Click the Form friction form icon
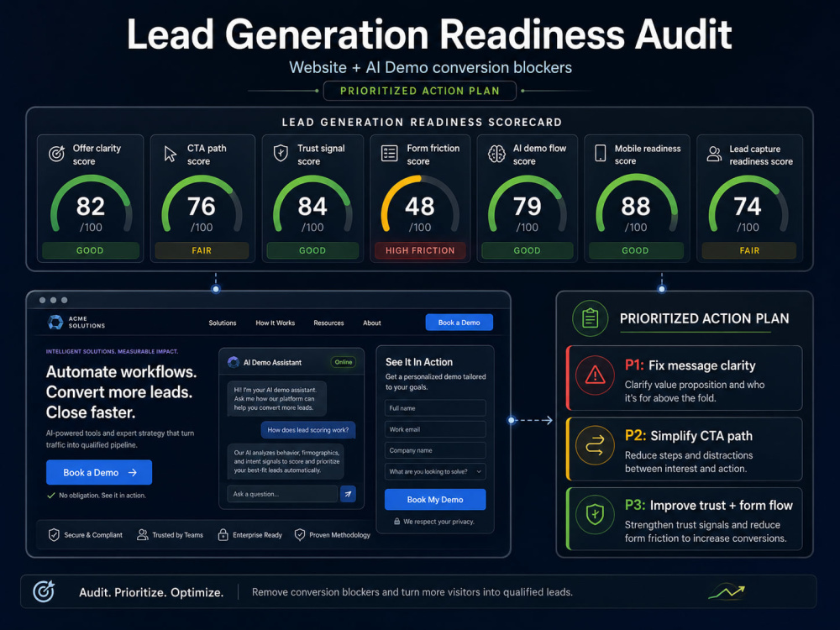The height and width of the screenshot is (630, 840). click(390, 154)
